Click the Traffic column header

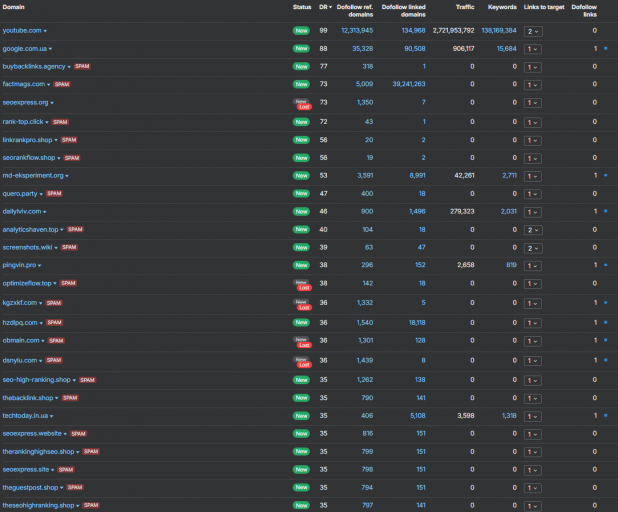[465, 7]
